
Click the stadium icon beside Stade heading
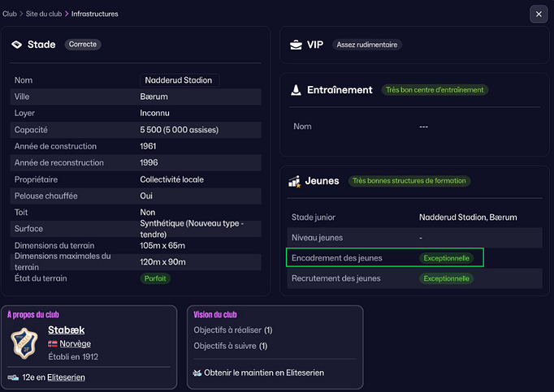point(17,45)
